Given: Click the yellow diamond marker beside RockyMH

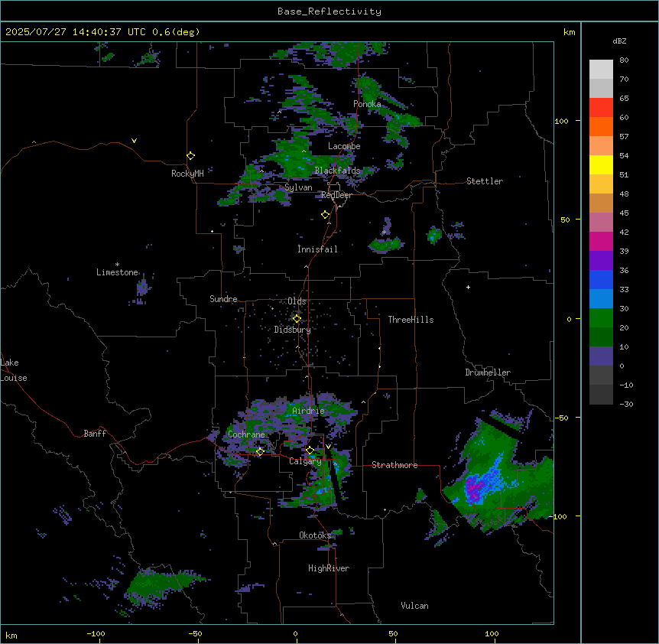Looking at the screenshot, I should click(190, 156).
